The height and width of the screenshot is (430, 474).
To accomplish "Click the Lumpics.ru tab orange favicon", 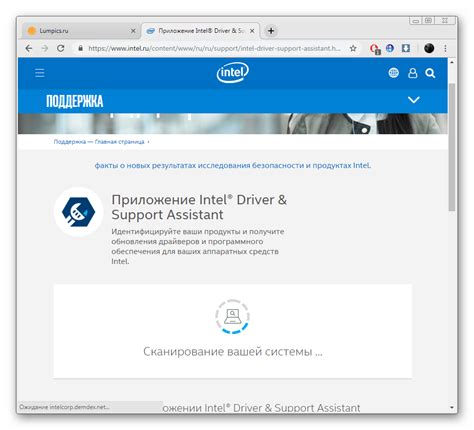I will click(32, 31).
